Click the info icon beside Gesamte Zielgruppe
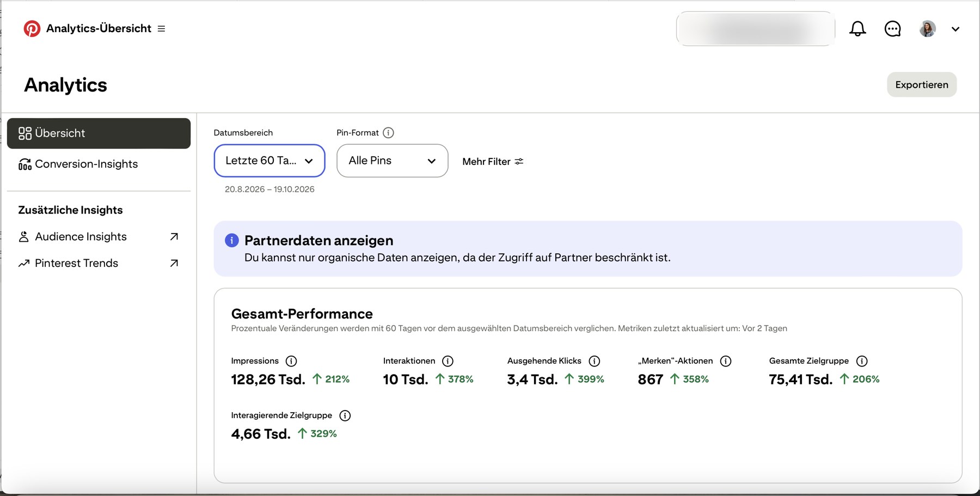Image resolution: width=980 pixels, height=496 pixels. pos(862,361)
